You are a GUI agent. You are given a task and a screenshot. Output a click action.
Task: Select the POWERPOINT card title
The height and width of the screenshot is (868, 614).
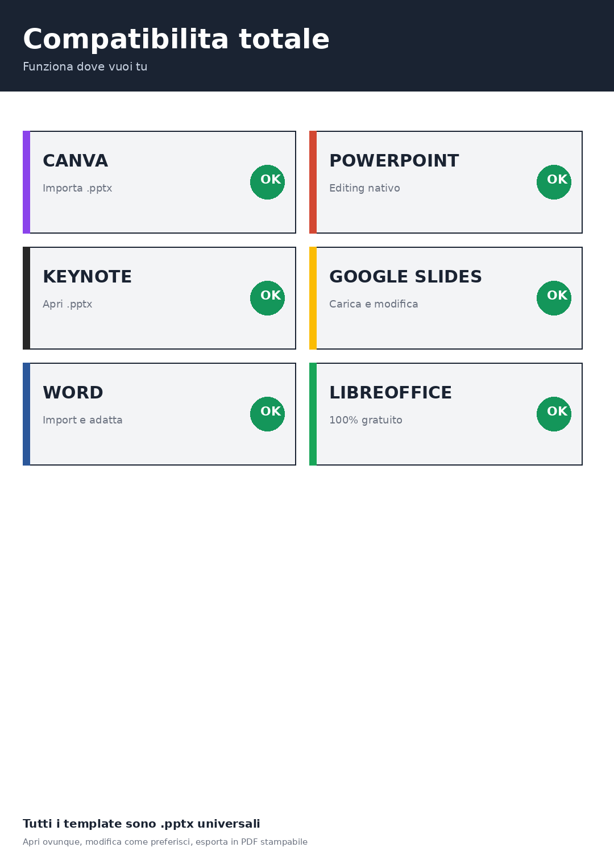pyautogui.click(x=394, y=161)
